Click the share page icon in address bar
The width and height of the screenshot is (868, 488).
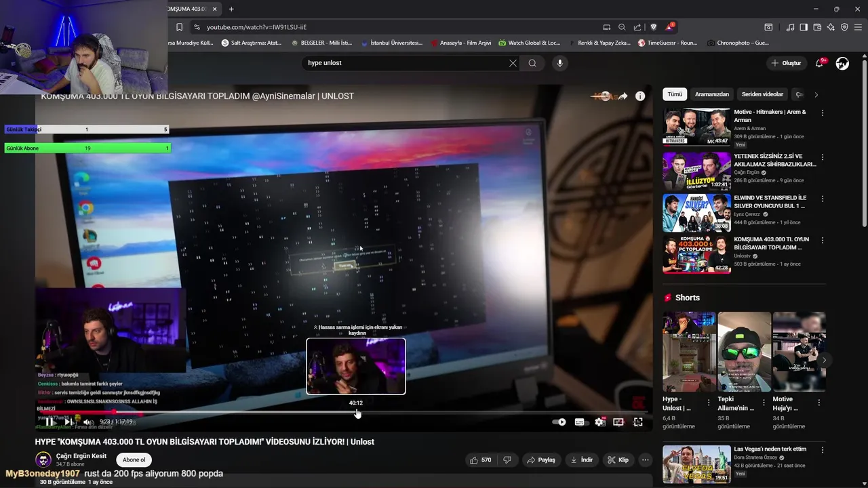637,27
